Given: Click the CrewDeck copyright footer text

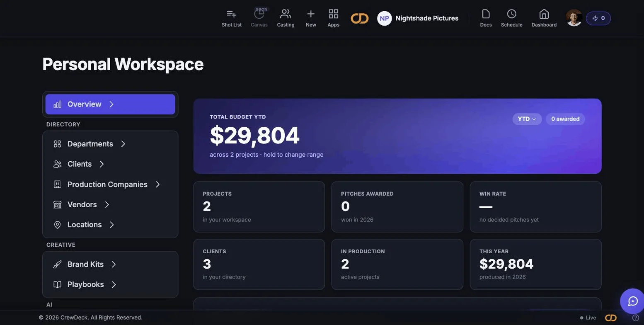Looking at the screenshot, I should pyautogui.click(x=91, y=318).
